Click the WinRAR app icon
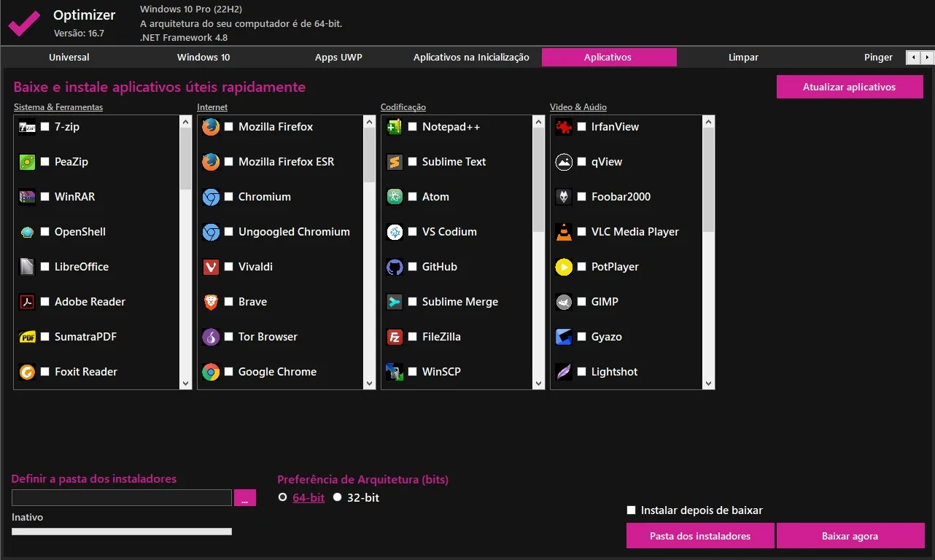This screenshot has height=560, width=935. click(x=27, y=197)
